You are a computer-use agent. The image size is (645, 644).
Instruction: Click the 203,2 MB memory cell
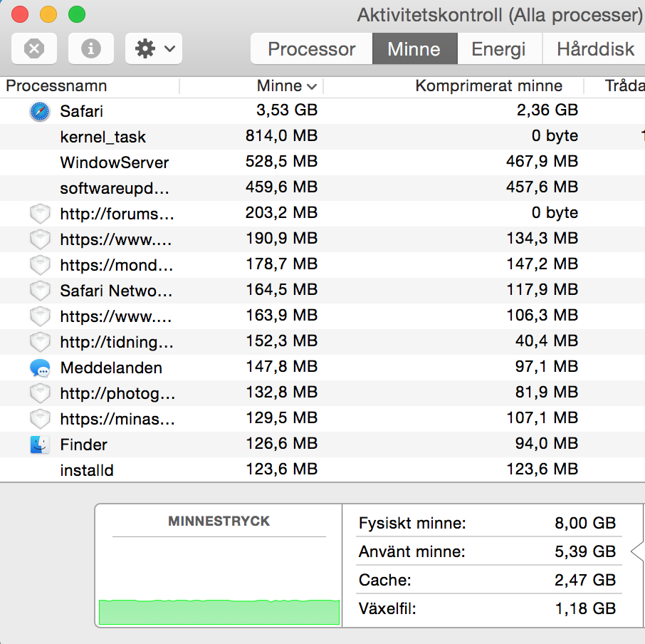pyautogui.click(x=281, y=213)
